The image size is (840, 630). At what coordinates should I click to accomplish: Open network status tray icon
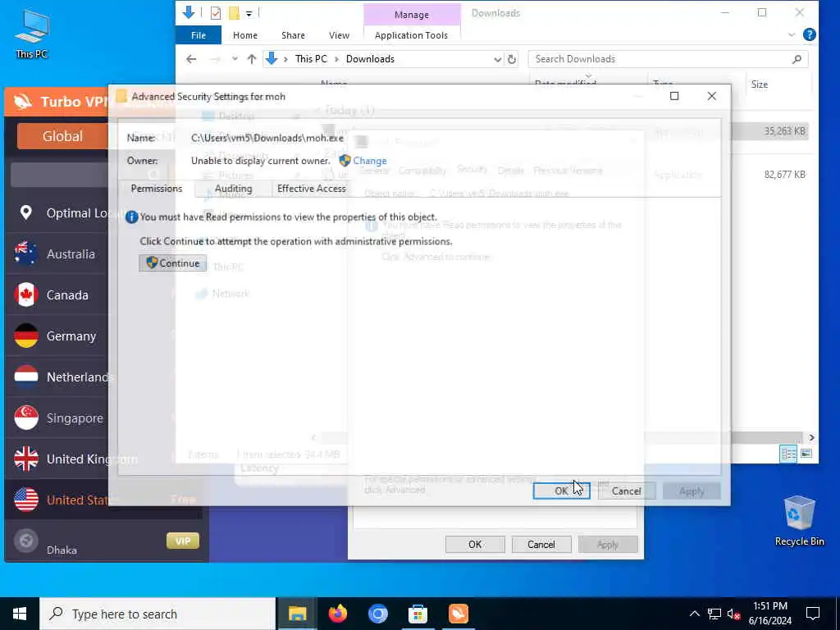click(714, 614)
